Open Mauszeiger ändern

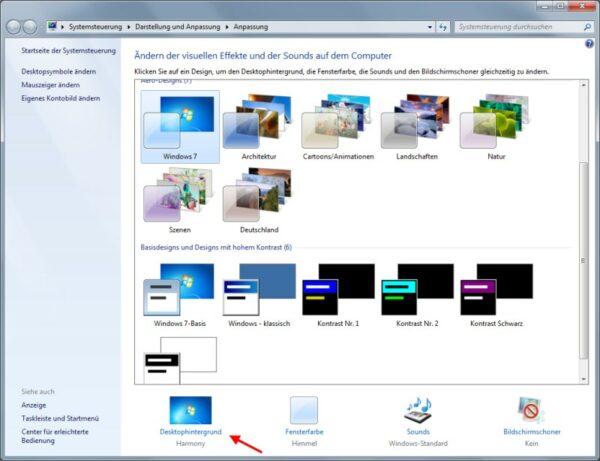point(51,85)
